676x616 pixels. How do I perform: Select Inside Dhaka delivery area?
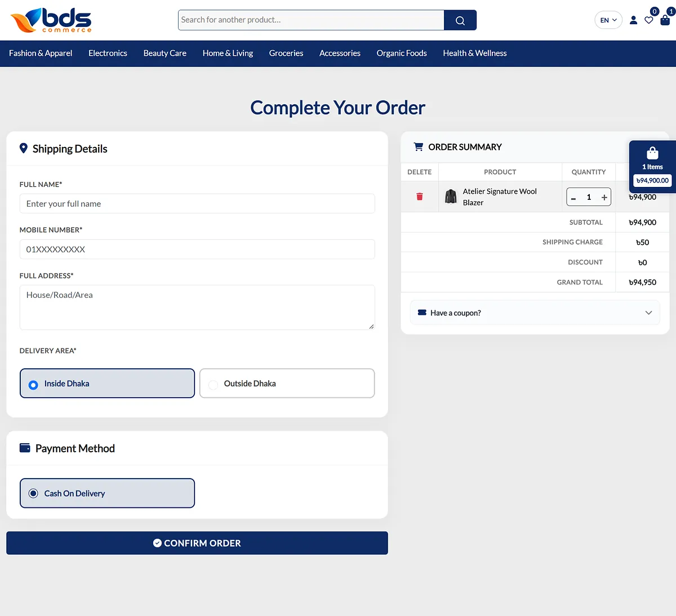click(107, 383)
